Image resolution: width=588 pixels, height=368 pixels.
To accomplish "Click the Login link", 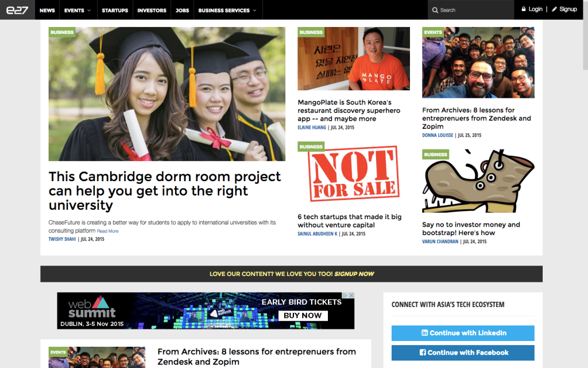I will pyautogui.click(x=535, y=9).
